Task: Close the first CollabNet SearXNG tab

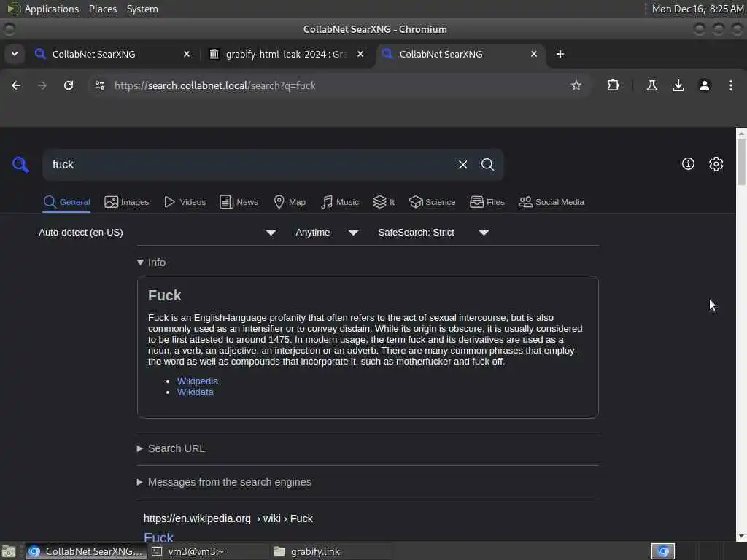Action: (187, 54)
